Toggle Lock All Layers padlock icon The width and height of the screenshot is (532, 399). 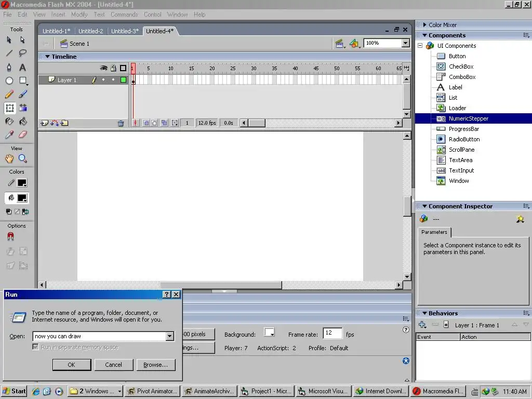click(x=113, y=68)
